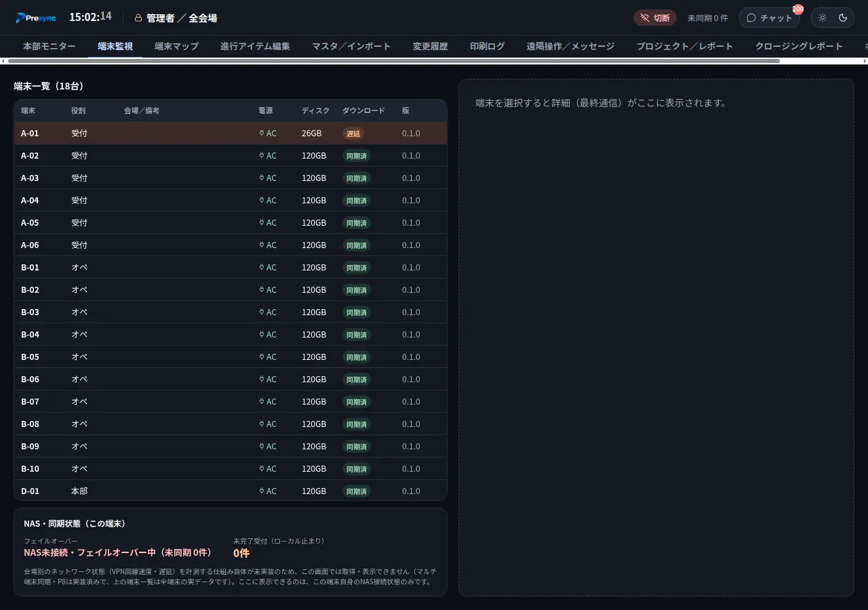Select terminal B-03 in the list

[231, 312]
